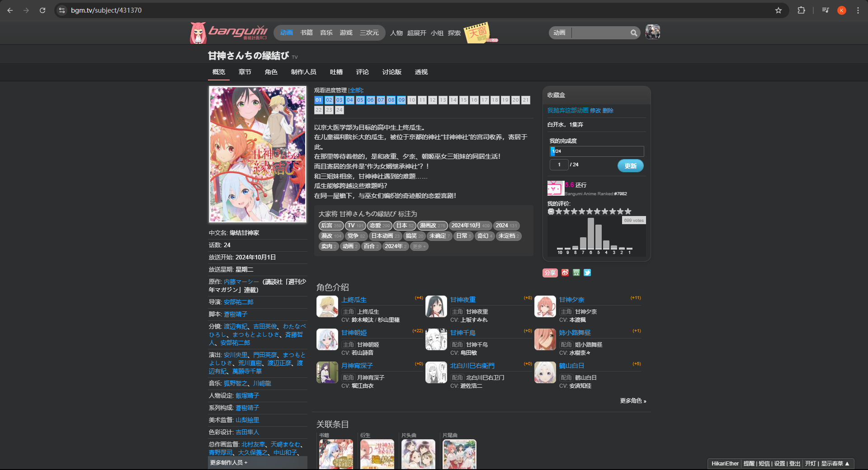
Task: Open the 动画 search category dropdown
Action: click(x=560, y=33)
